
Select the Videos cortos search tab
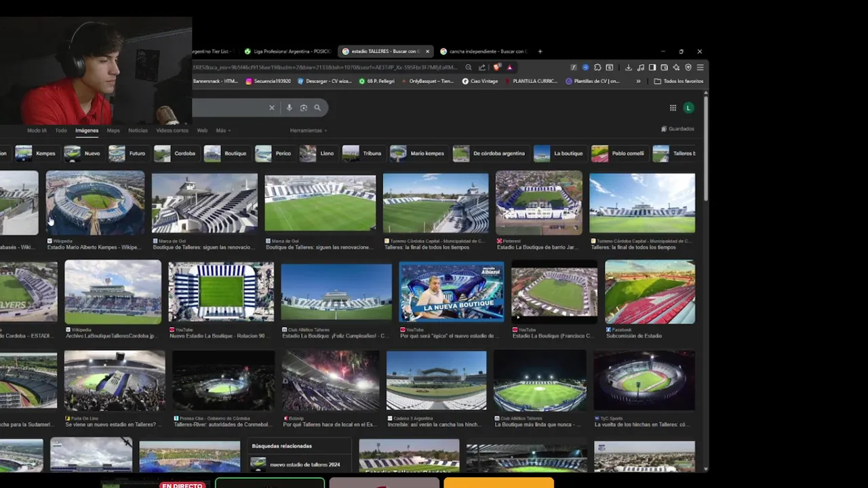click(x=172, y=130)
